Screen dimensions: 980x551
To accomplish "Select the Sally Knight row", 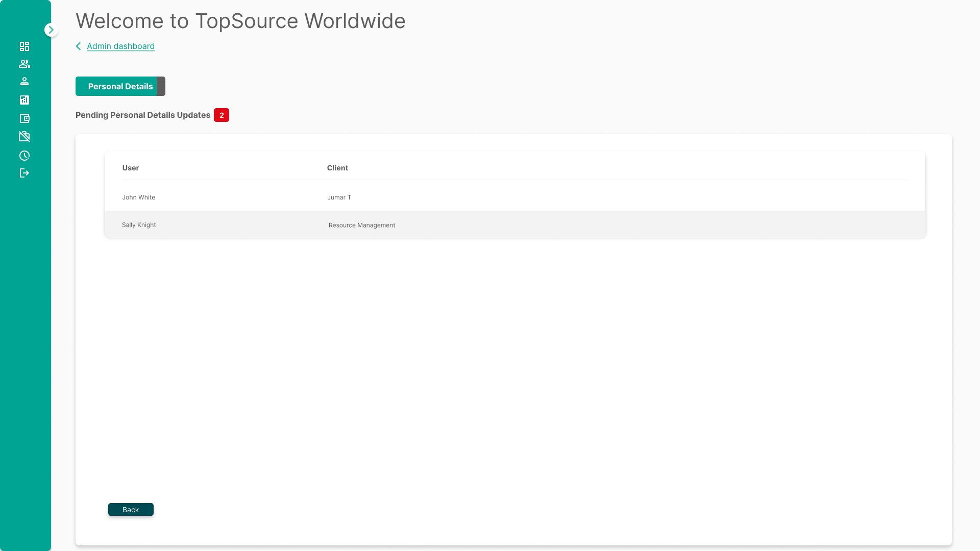I will [x=515, y=225].
